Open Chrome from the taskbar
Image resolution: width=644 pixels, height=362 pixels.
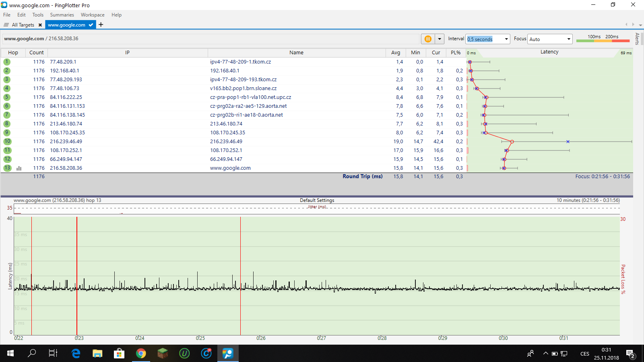(141, 354)
